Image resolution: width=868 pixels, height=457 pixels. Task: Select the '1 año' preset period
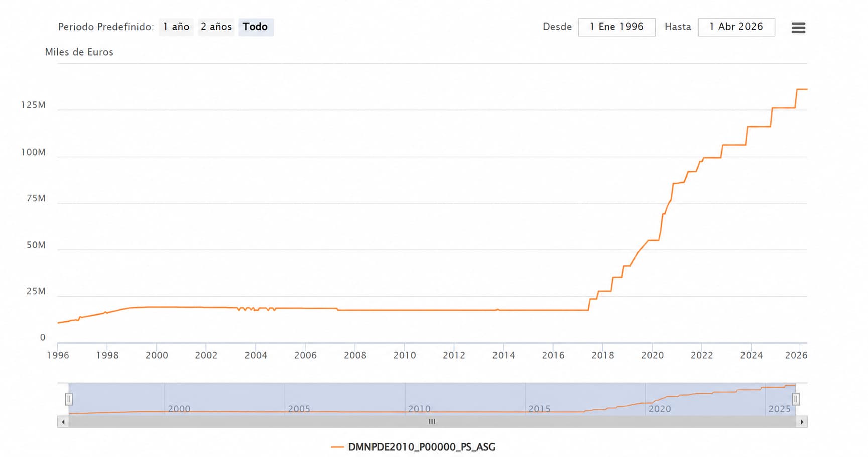(176, 27)
